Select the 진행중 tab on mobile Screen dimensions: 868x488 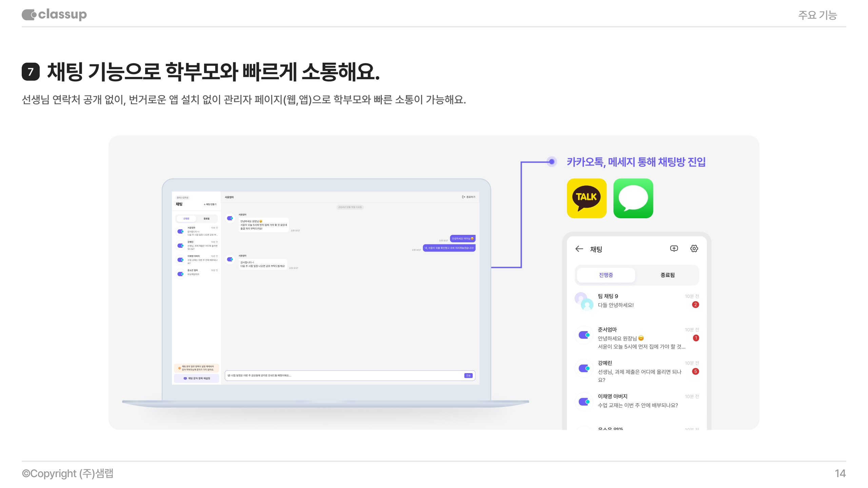coord(606,275)
